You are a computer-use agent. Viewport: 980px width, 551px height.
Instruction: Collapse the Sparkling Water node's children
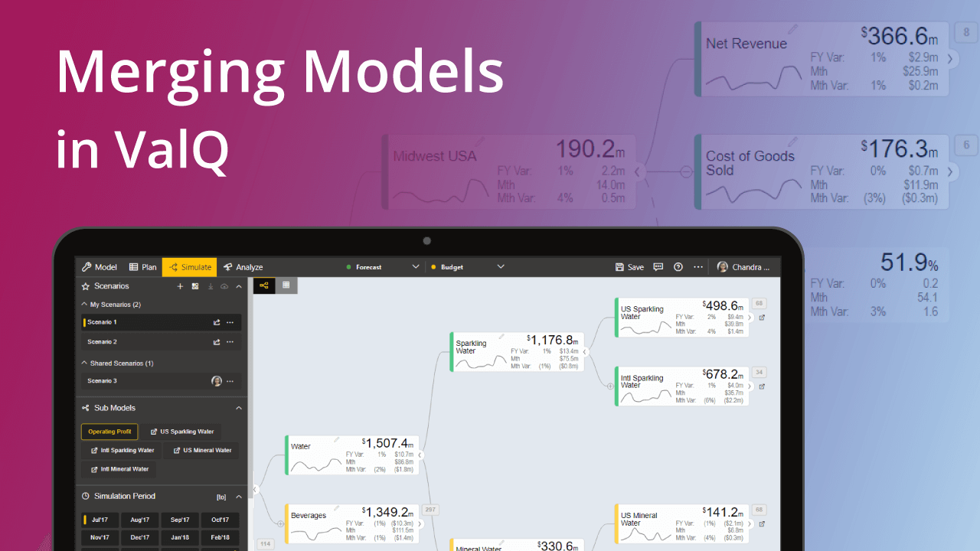point(585,352)
